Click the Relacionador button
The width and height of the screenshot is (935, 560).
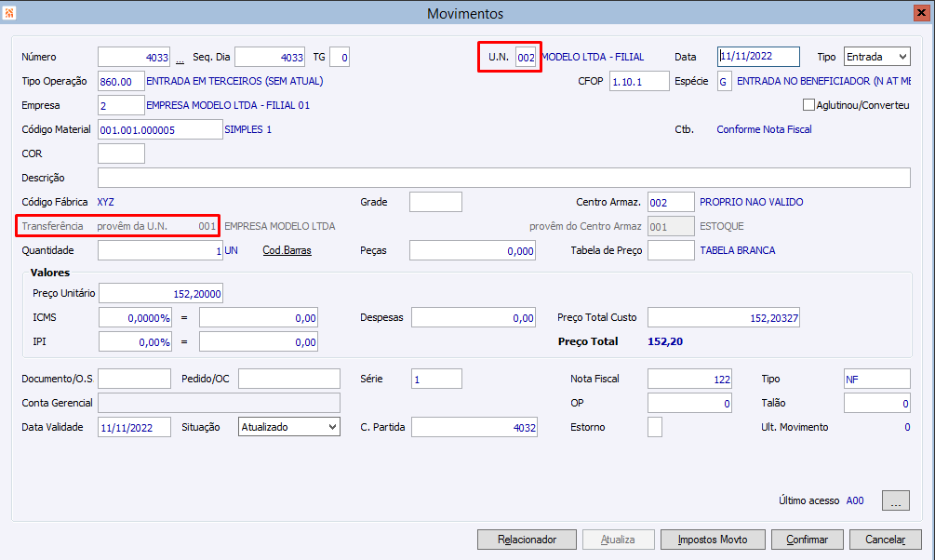[527, 540]
